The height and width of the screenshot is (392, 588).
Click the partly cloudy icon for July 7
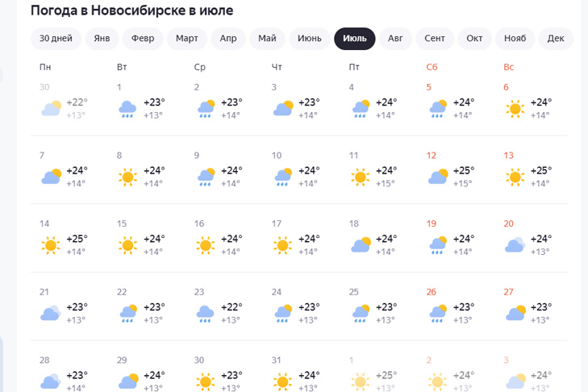51,177
